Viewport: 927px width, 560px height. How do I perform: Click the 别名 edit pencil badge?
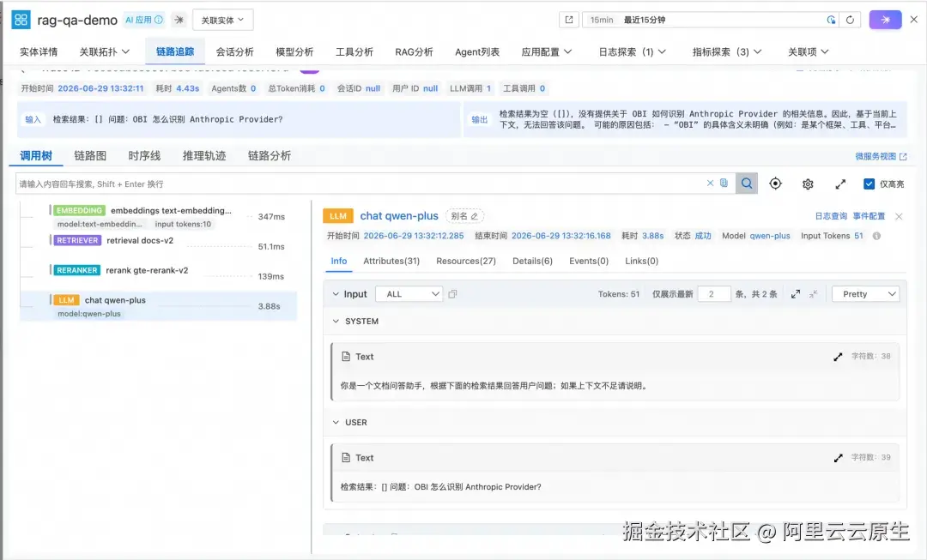pos(464,216)
